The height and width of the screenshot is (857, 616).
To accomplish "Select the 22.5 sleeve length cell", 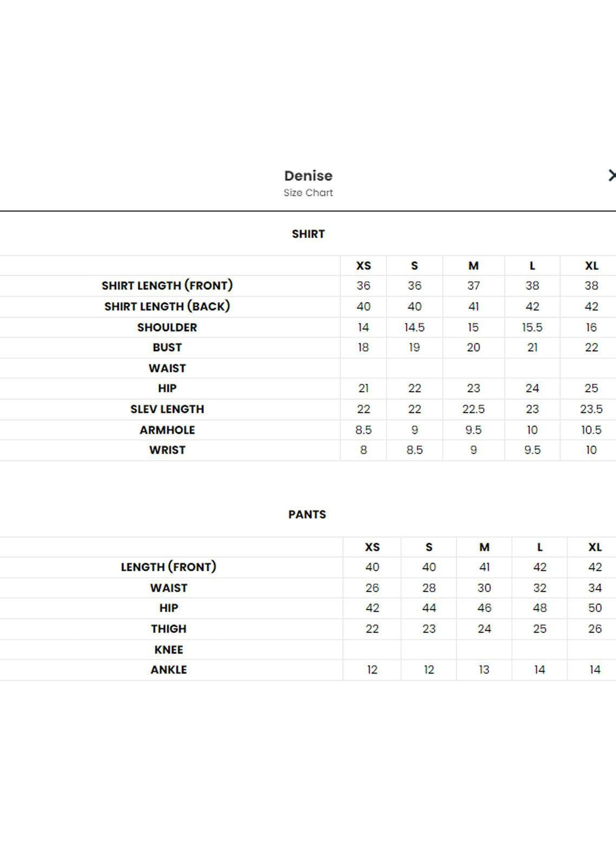I will pos(473,409).
